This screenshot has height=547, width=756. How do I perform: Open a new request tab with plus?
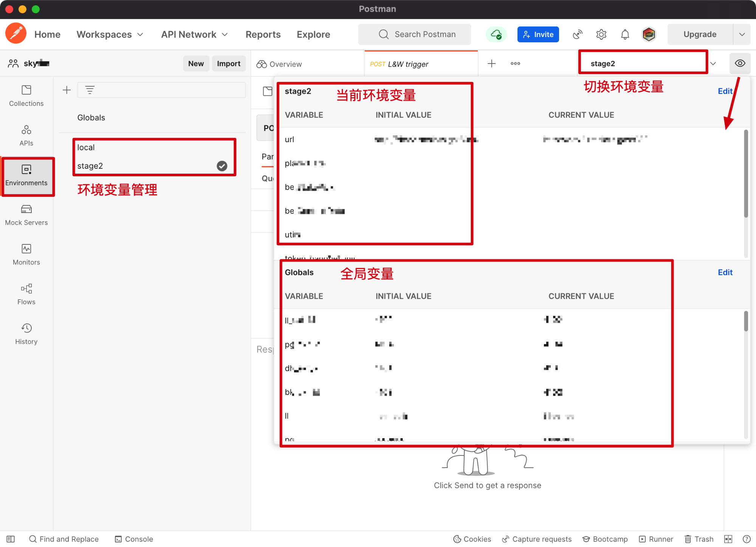pos(492,64)
